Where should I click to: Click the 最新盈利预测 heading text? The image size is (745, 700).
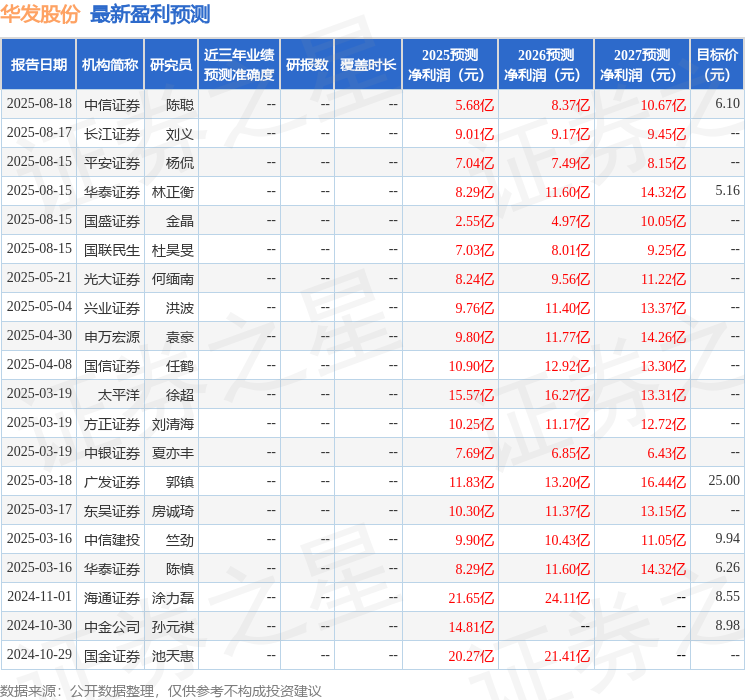(150, 14)
